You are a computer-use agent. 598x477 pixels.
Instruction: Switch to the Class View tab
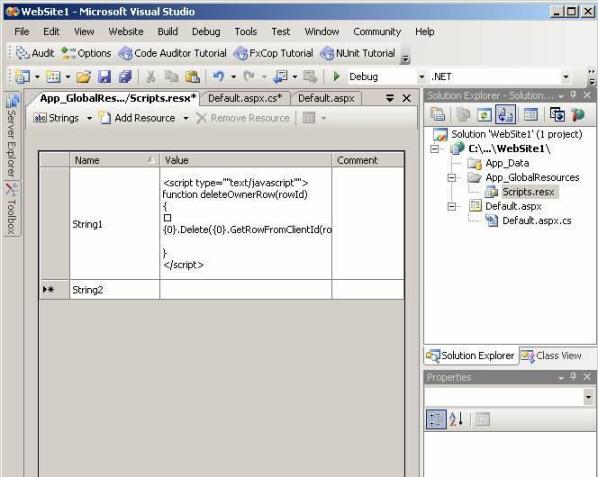point(551,356)
